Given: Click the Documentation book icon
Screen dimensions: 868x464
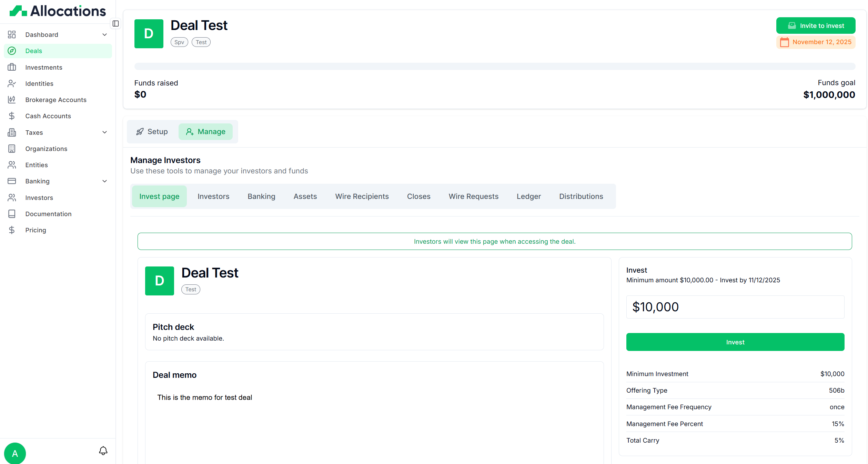Looking at the screenshot, I should pyautogui.click(x=12, y=214).
